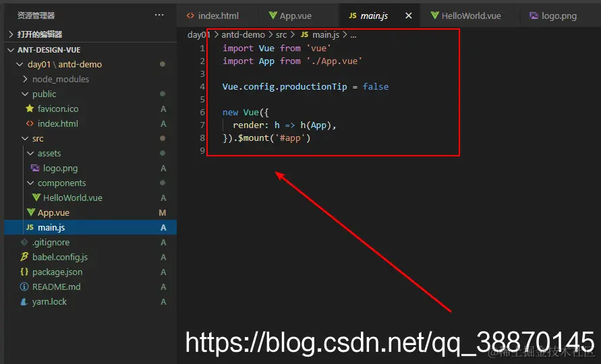Screen dimensions: 601x364
Task: Click the babel.config.js Babel icon
Action: [x=24, y=257]
